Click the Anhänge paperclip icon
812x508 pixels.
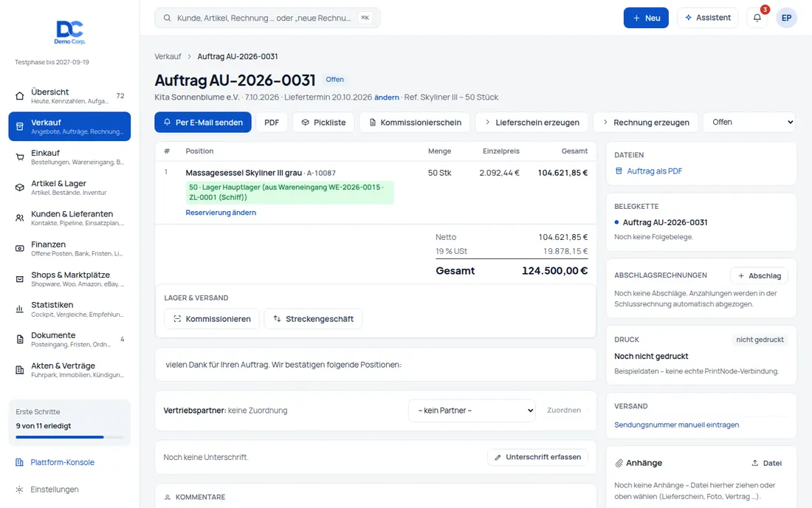(x=619, y=464)
